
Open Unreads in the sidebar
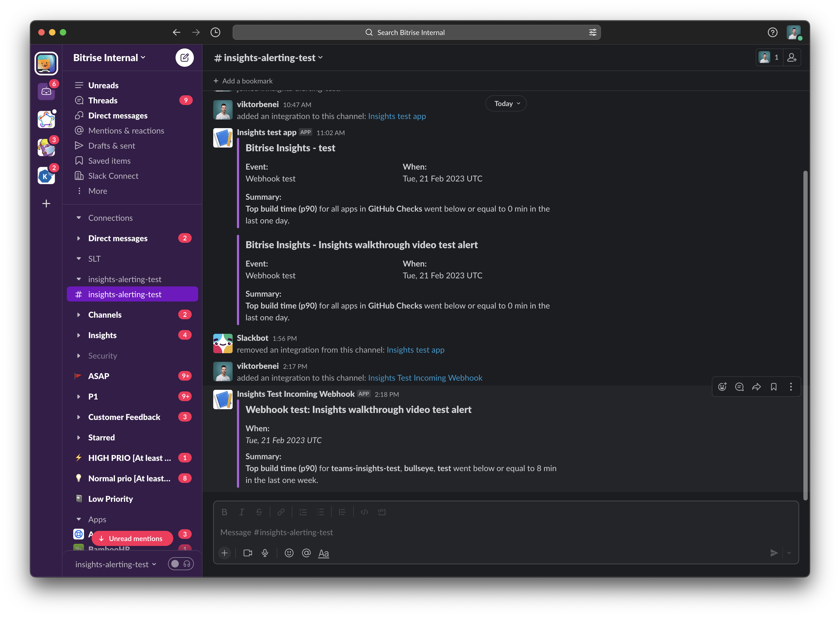click(132, 85)
